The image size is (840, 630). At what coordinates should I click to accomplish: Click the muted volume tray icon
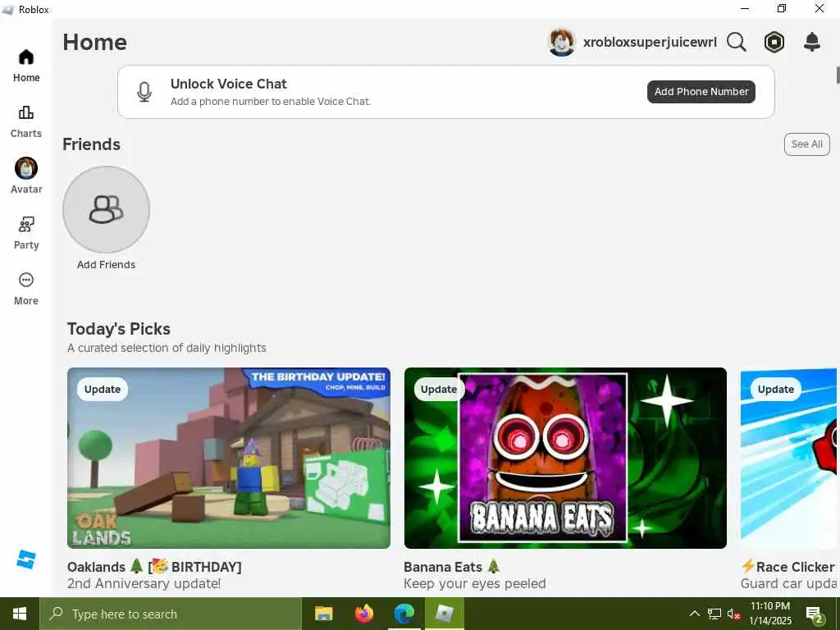click(x=733, y=614)
